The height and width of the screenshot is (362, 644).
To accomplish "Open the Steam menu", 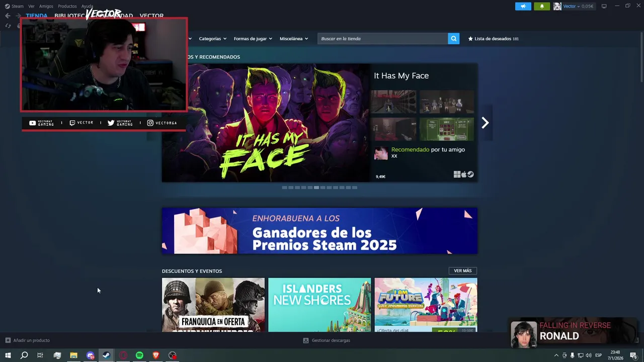I will (x=18, y=6).
